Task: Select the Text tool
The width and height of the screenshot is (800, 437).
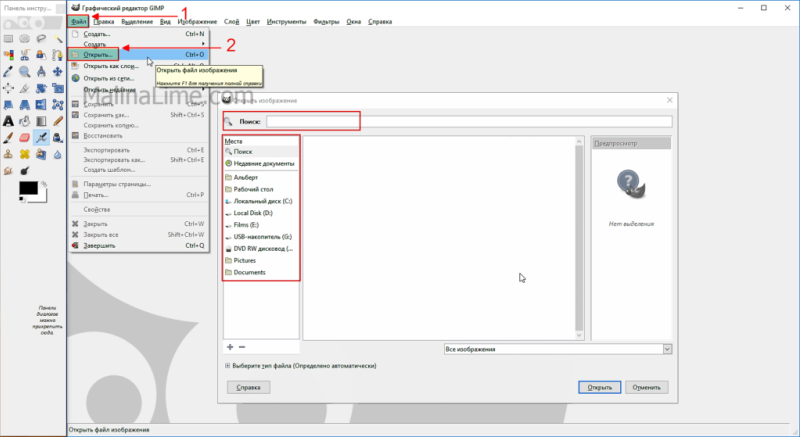Action: tap(8, 121)
